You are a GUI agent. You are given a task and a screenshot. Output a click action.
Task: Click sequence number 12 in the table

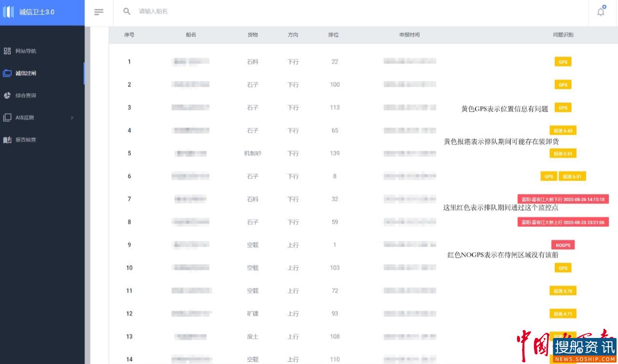(x=129, y=314)
